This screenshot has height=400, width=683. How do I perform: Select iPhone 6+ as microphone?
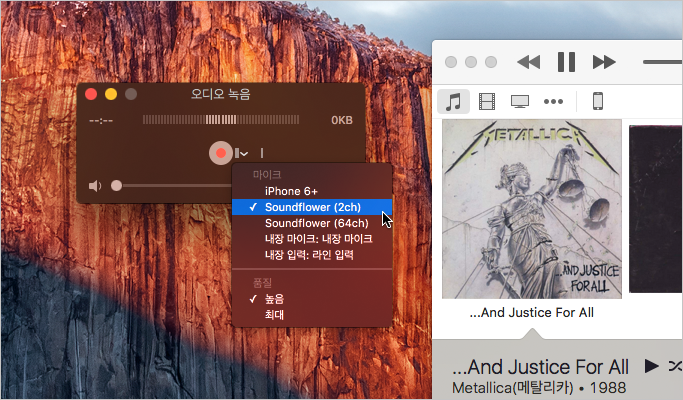[x=312, y=191]
